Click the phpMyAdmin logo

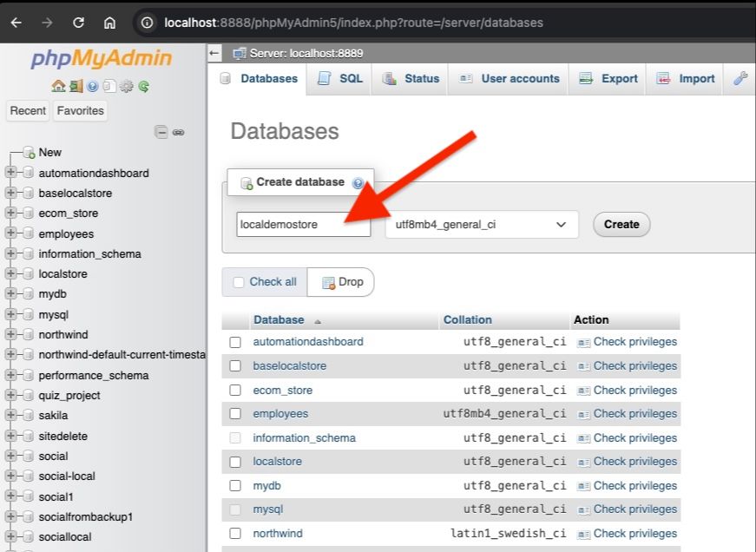coord(102,58)
